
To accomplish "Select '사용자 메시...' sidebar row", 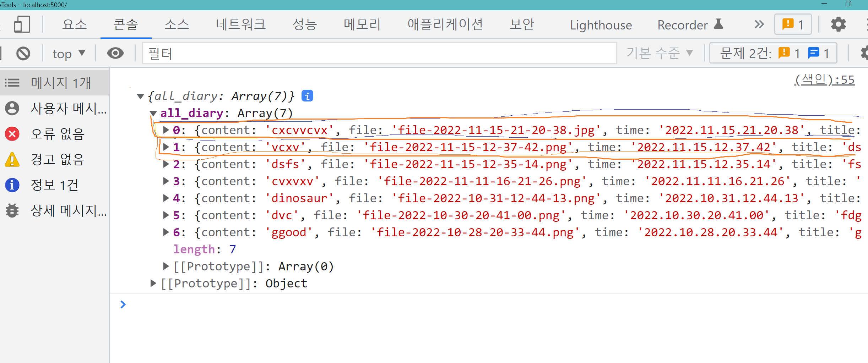I will 55,108.
